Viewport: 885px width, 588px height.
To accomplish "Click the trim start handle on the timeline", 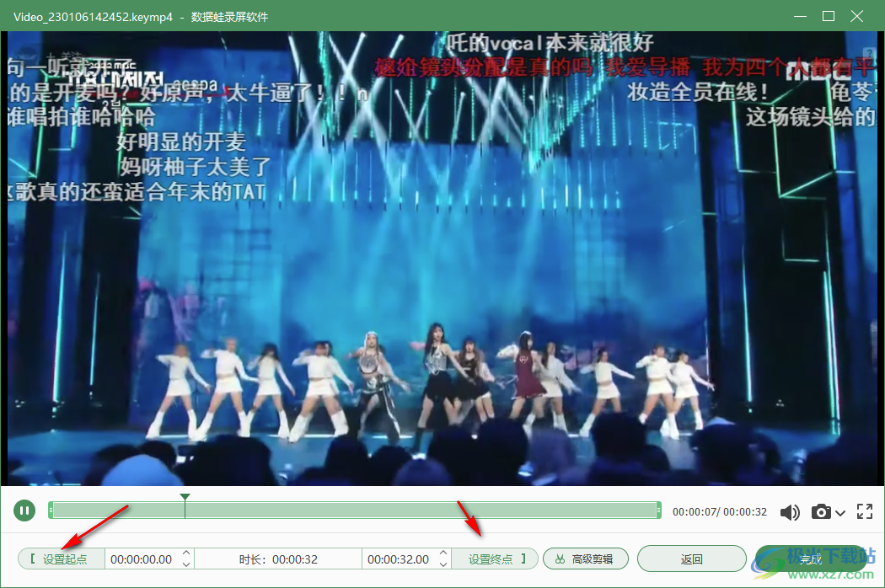I will (x=51, y=510).
